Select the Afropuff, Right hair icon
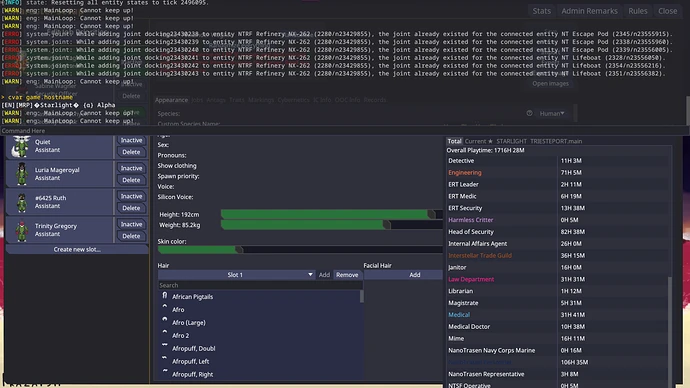Image resolution: width=690 pixels, height=388 pixels. 165,371
